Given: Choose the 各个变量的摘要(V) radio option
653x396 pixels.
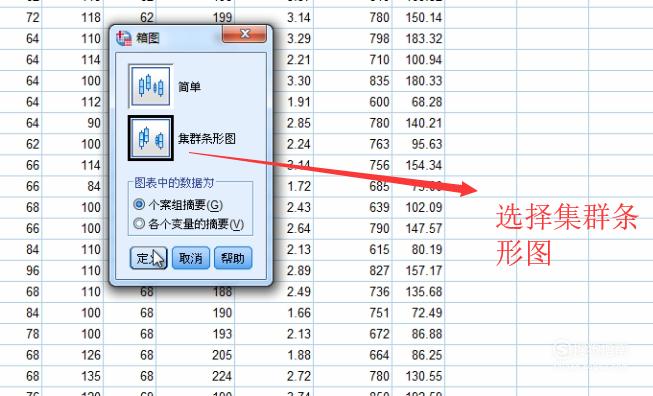Looking at the screenshot, I should [188, 224].
